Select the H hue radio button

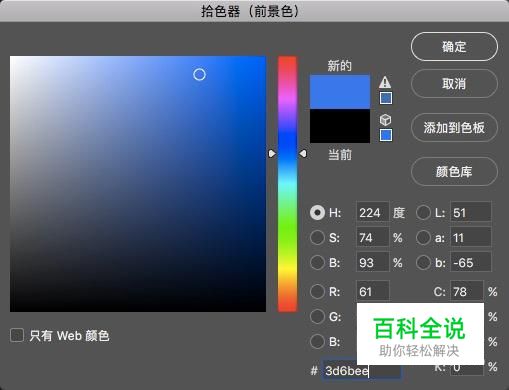(317, 213)
